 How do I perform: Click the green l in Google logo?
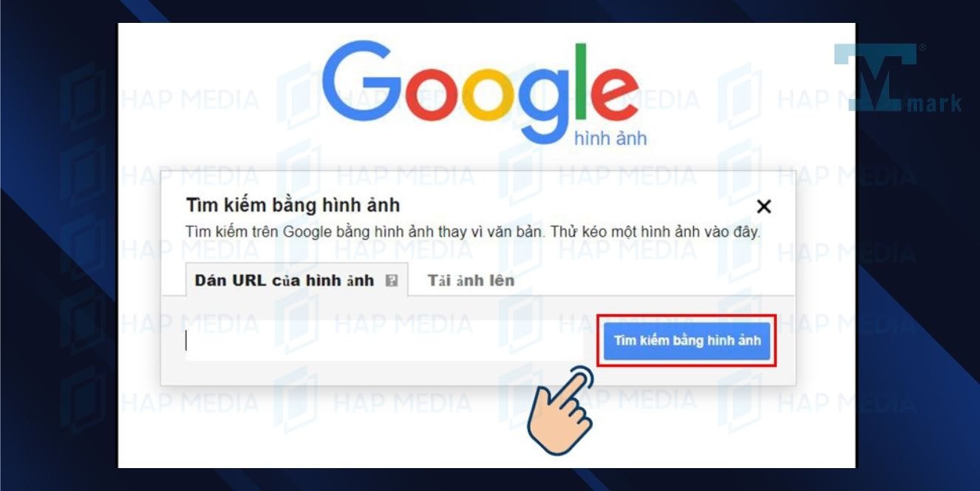click(x=581, y=81)
